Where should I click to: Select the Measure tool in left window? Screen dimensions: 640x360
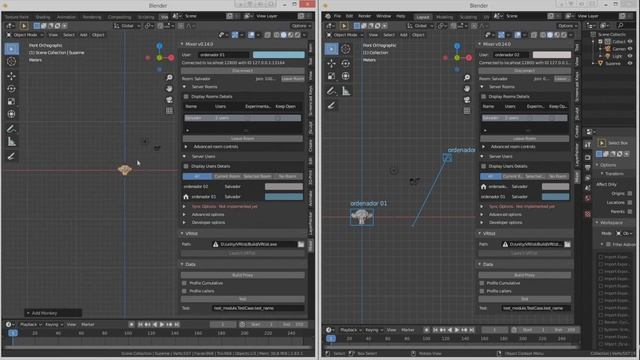pyautogui.click(x=11, y=142)
